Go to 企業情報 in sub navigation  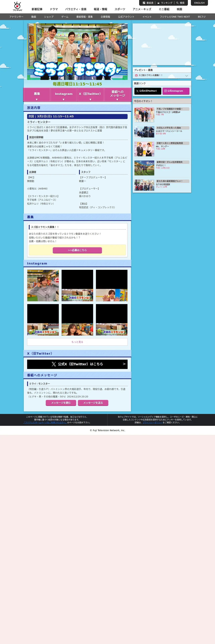coord(105,17)
